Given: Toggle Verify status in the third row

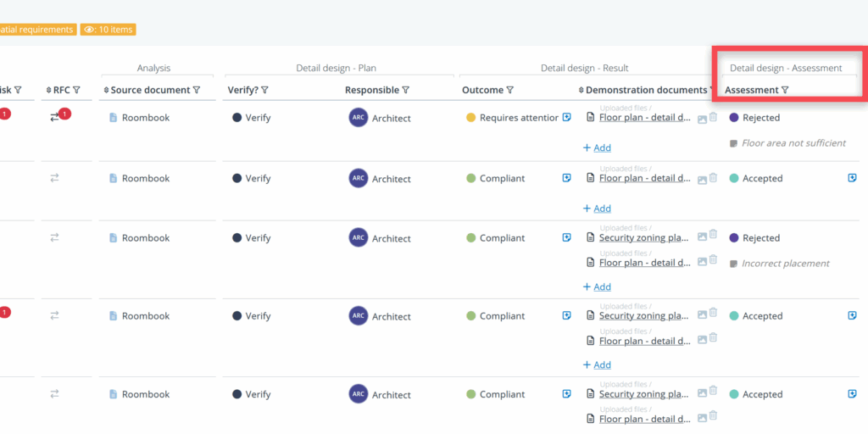Looking at the screenshot, I should coord(237,238).
